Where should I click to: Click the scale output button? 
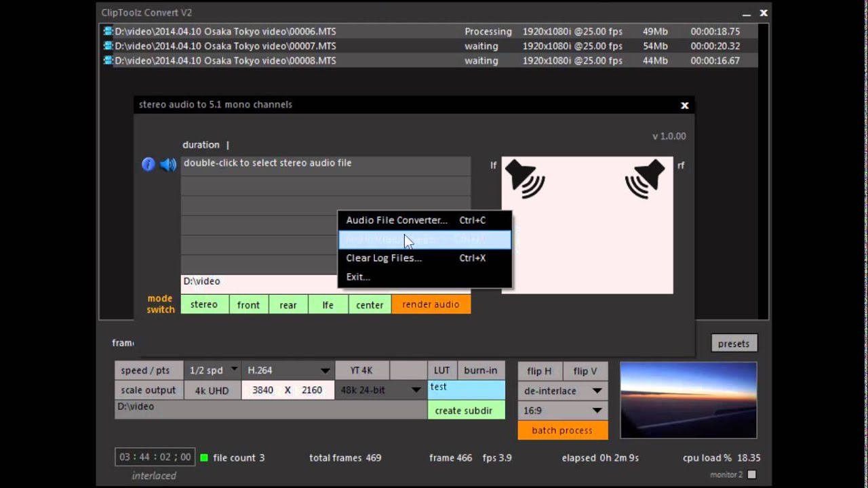tap(149, 390)
